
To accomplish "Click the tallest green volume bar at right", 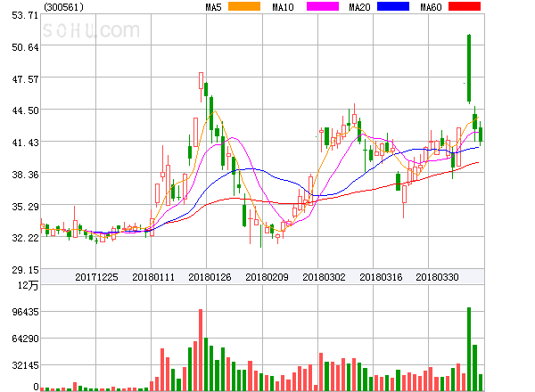I will tap(469, 349).
